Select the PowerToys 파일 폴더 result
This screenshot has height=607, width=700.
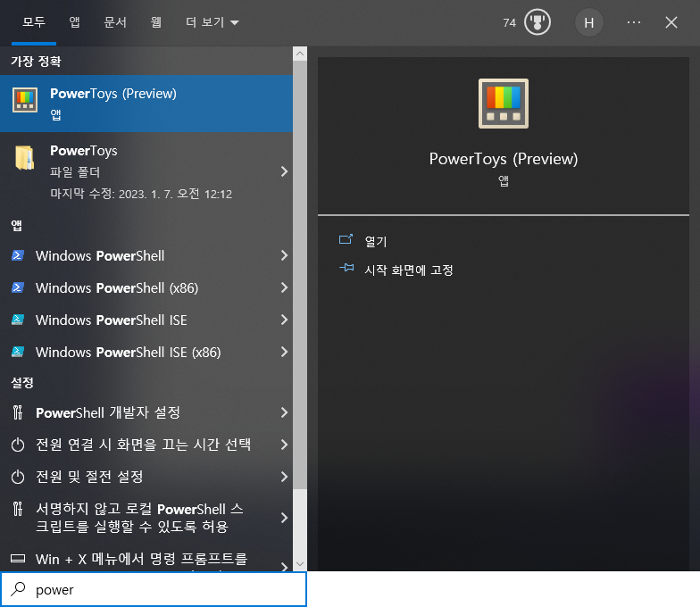pyautogui.click(x=146, y=171)
